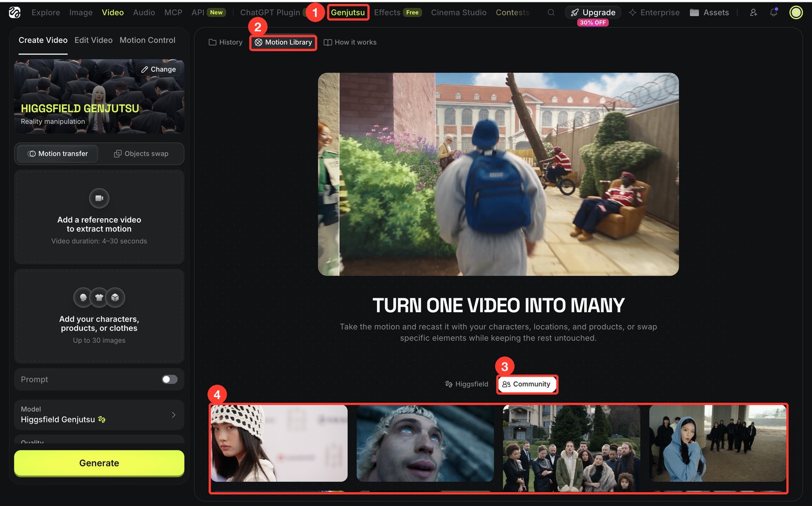Select the Objects swap mode
Viewport: 812px width, 506px height.
[x=141, y=154]
